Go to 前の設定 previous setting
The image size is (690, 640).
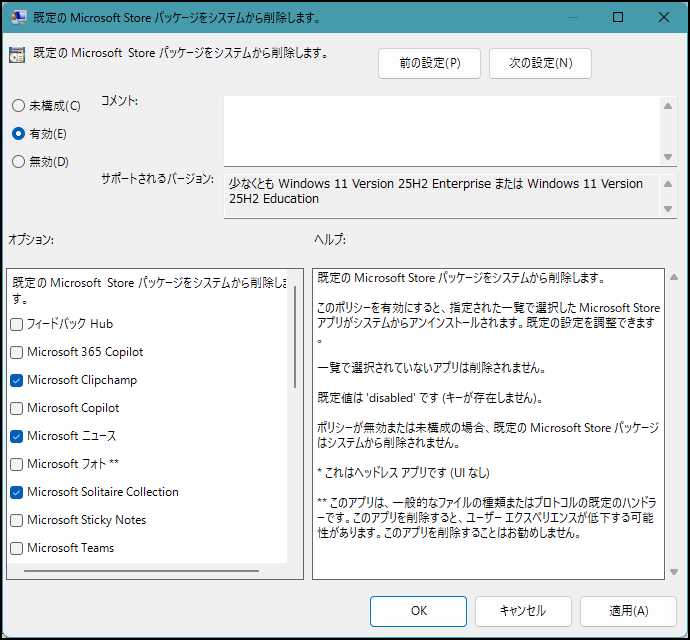429,63
